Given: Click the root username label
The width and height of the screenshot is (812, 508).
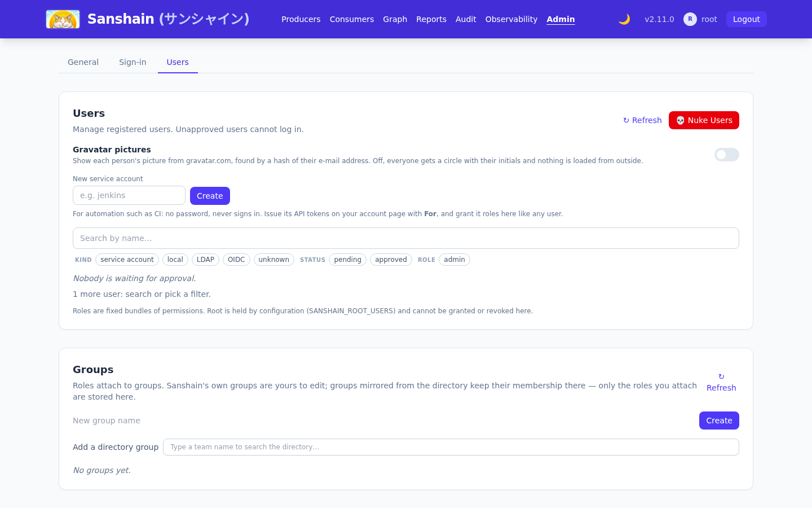Looking at the screenshot, I should click(709, 19).
